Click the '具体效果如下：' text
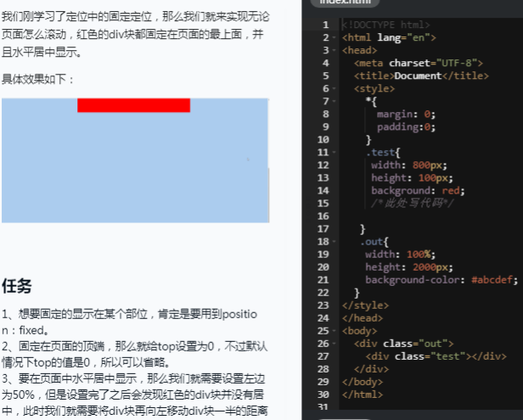 [x=38, y=80]
